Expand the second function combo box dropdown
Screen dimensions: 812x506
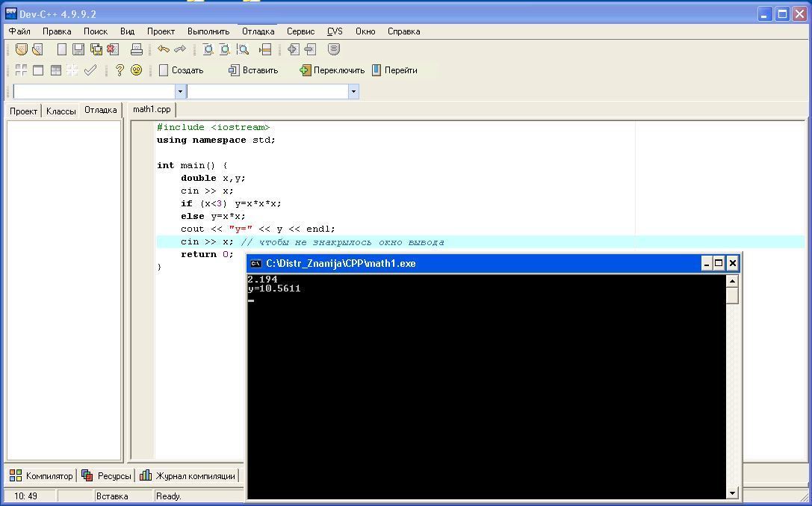[353, 91]
